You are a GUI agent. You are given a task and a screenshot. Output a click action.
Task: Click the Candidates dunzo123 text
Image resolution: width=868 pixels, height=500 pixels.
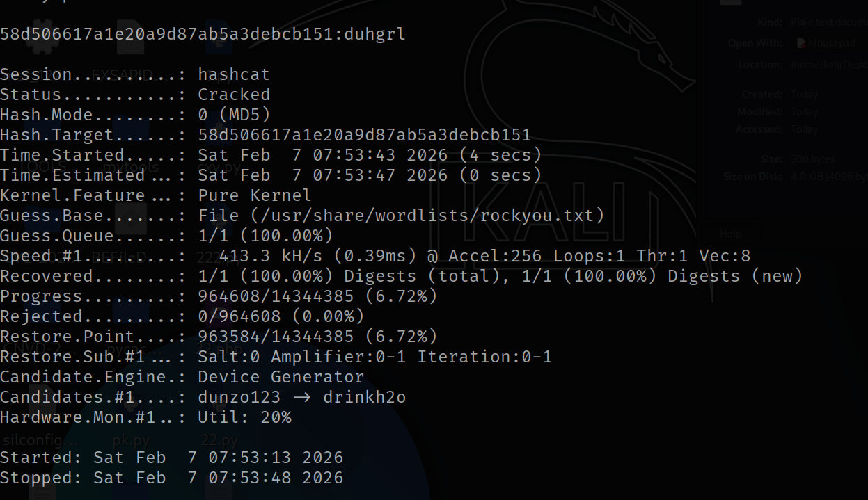click(x=239, y=397)
